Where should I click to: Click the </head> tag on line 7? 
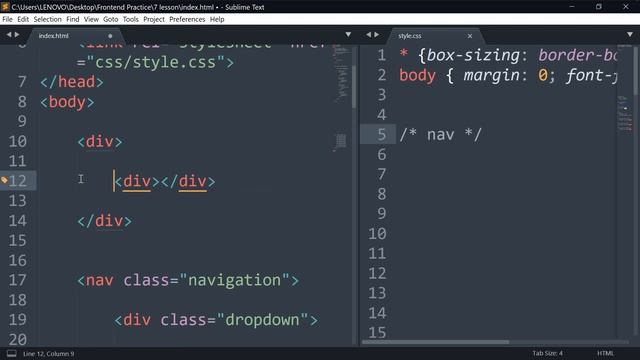(72, 82)
